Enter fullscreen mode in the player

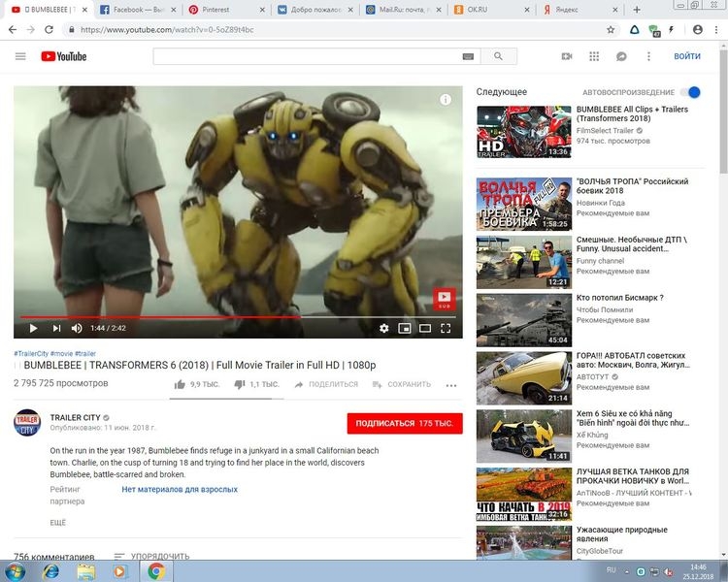tap(446, 328)
